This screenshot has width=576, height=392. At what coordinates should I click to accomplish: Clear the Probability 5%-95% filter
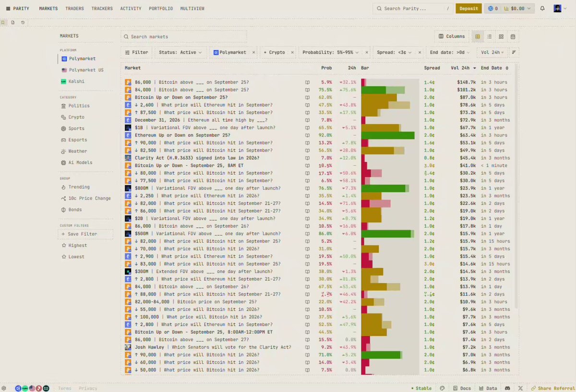click(367, 52)
